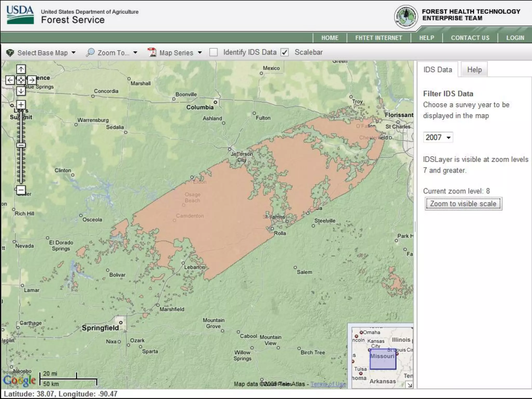Click the center map reset icon
532x399 pixels.
point(21,80)
